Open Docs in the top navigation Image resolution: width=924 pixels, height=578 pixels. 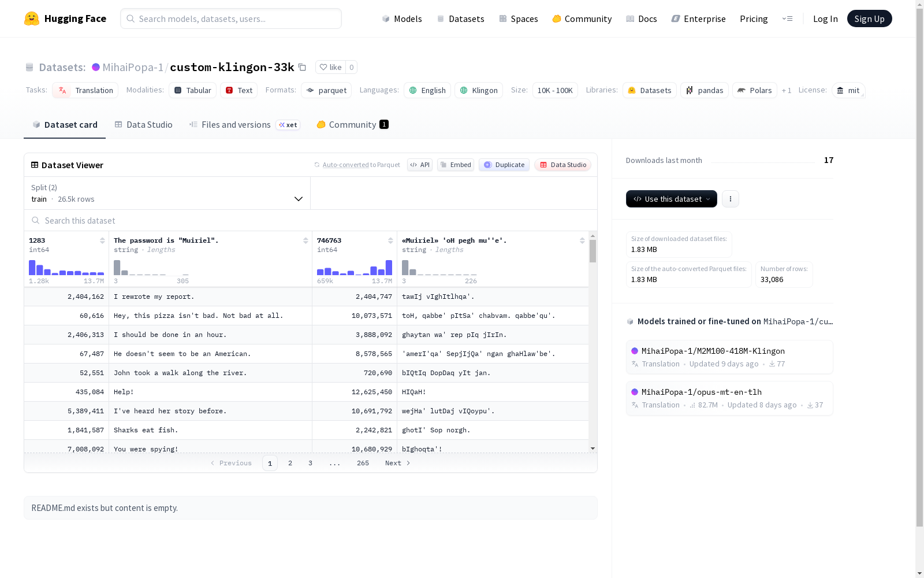641,18
